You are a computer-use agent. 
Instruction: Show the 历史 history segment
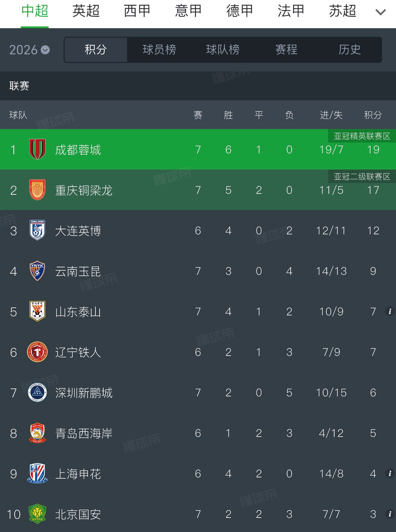(349, 50)
